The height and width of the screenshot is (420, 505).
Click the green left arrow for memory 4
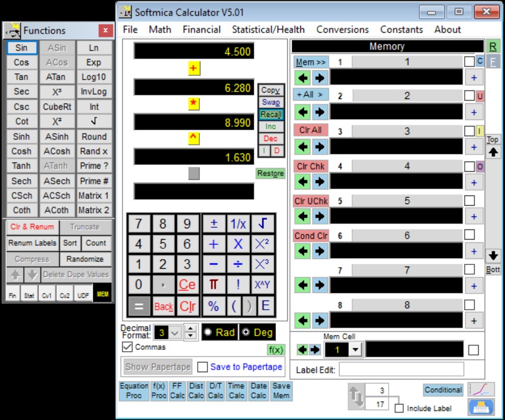pyautogui.click(x=302, y=182)
